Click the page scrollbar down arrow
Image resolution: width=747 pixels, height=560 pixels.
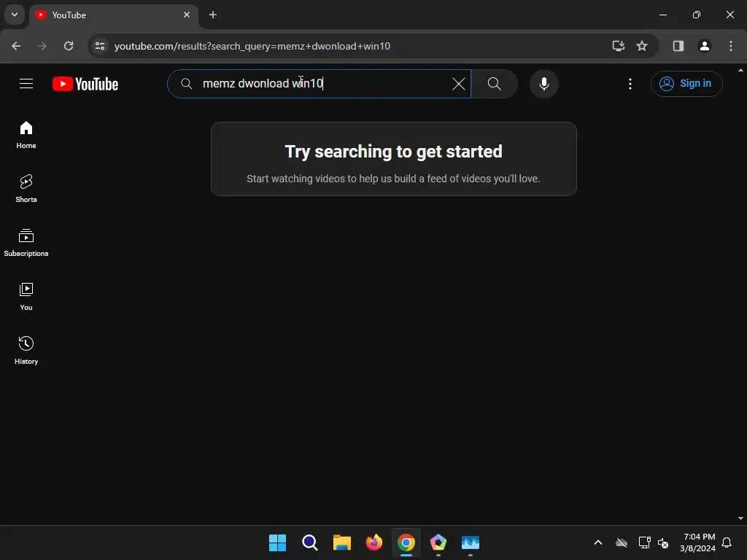[740, 518]
